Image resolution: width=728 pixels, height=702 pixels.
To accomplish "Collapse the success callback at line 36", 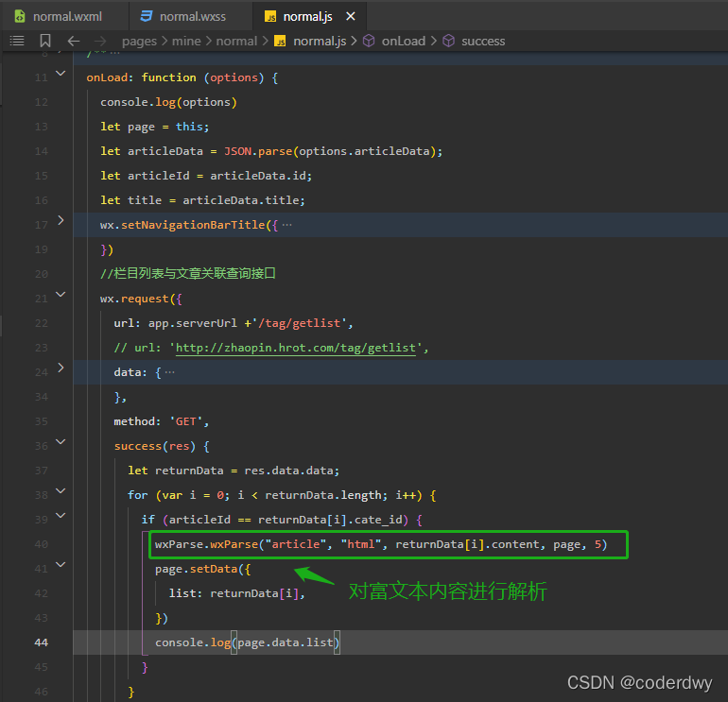I will coord(61,441).
